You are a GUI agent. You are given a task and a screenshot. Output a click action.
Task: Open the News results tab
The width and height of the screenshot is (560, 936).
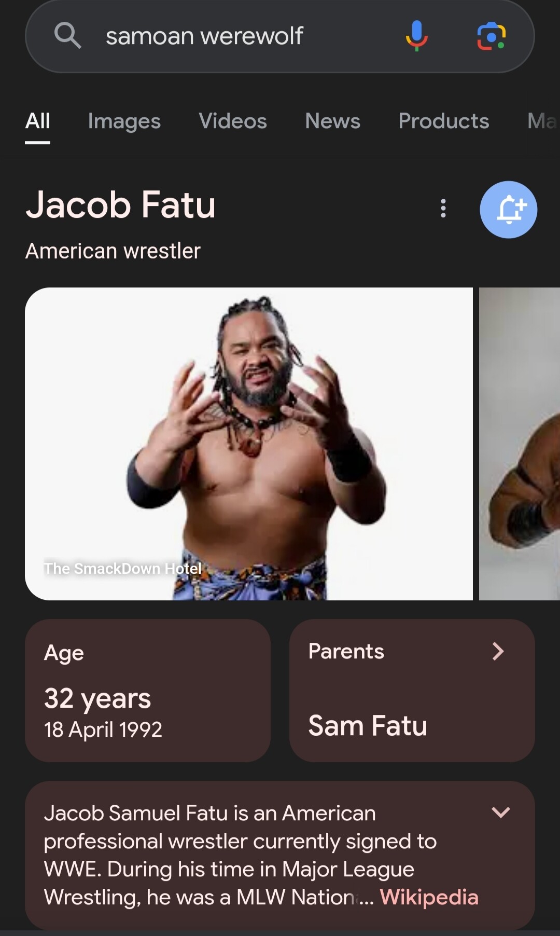tap(332, 121)
